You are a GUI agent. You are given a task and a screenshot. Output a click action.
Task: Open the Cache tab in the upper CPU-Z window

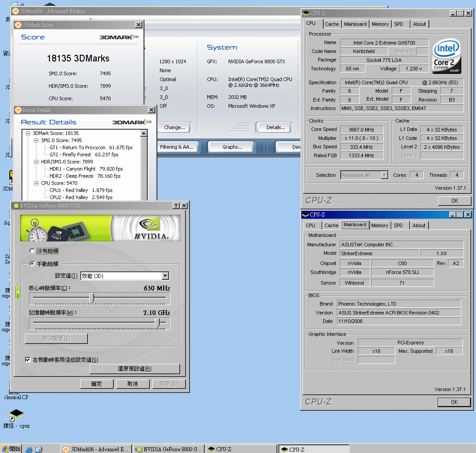click(332, 24)
